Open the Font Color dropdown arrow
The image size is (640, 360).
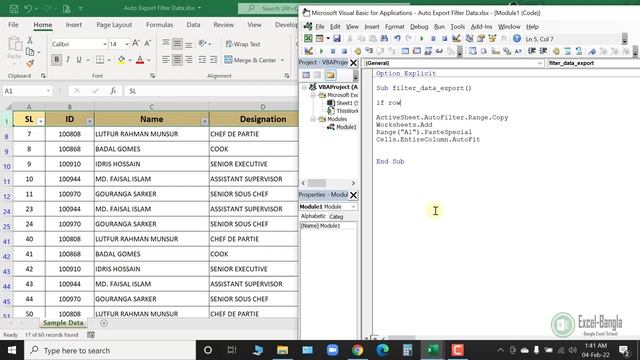149,60
